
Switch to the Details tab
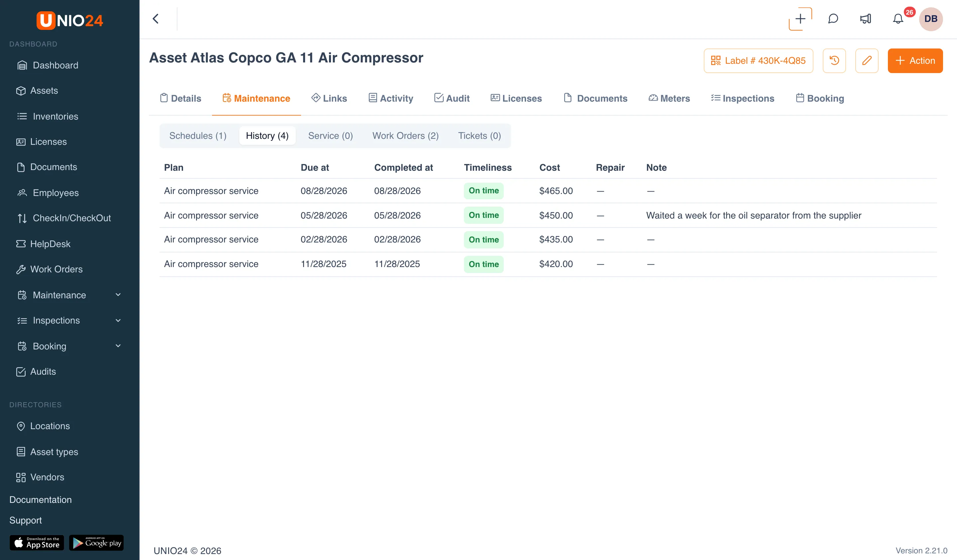click(180, 98)
